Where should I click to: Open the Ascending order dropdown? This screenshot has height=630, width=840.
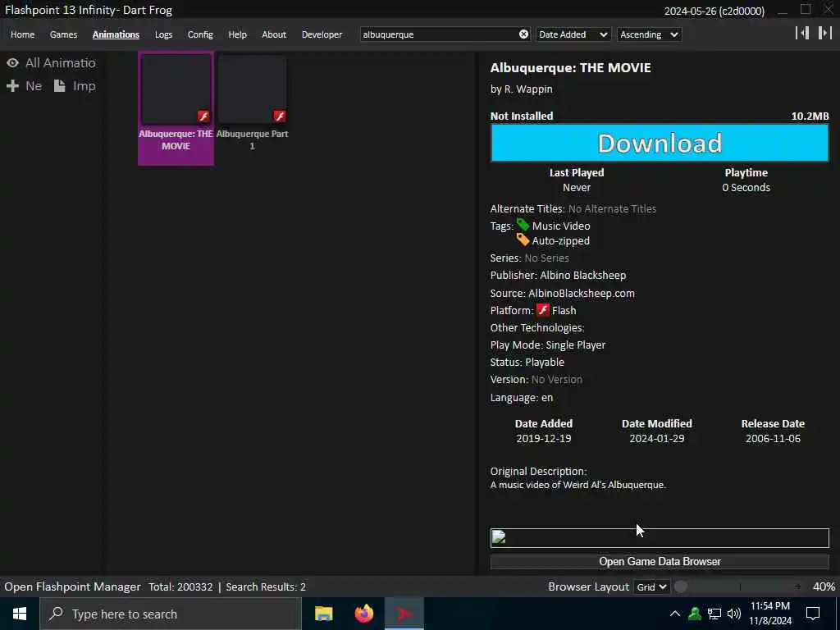point(649,34)
